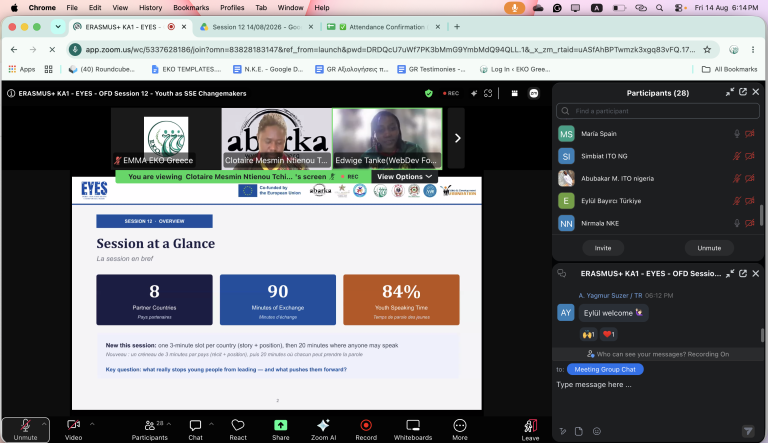
Task: Toggle Eylül Bayırcı Türkiye microphone
Action: click(x=737, y=200)
